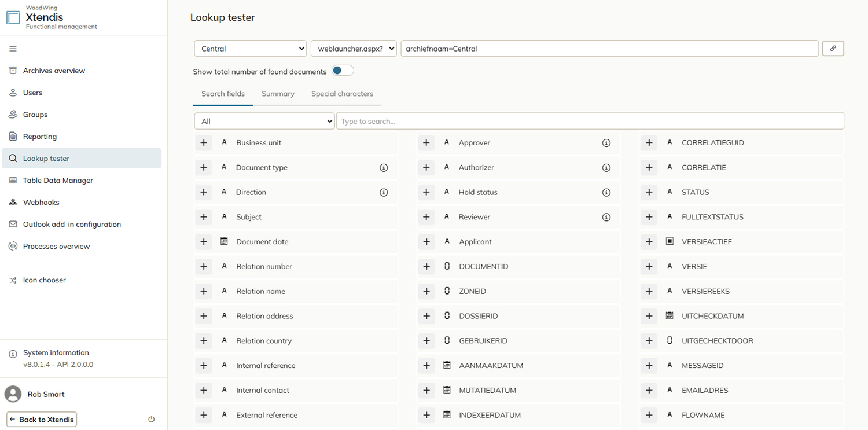Viewport: 868px width, 430px height.
Task: Open Table Data Manager in sidebar
Action: 81,181
